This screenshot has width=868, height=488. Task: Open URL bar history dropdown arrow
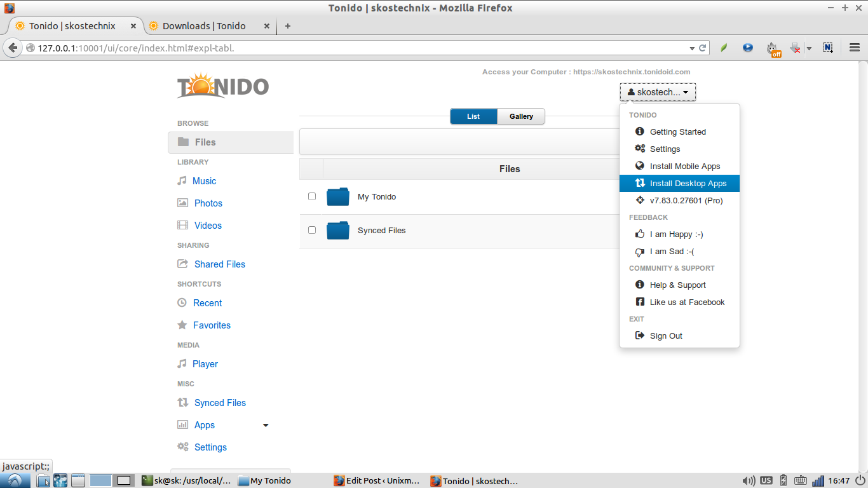(692, 48)
